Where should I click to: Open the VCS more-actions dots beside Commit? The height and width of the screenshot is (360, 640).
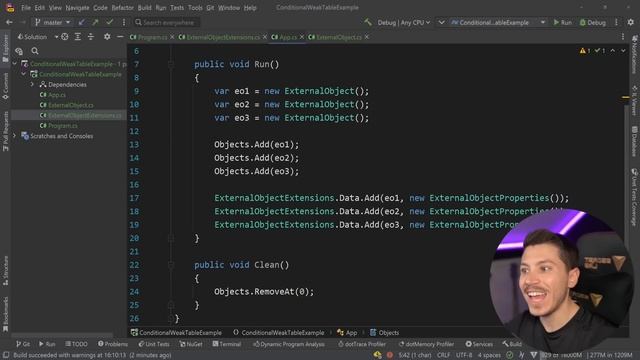coord(124,22)
